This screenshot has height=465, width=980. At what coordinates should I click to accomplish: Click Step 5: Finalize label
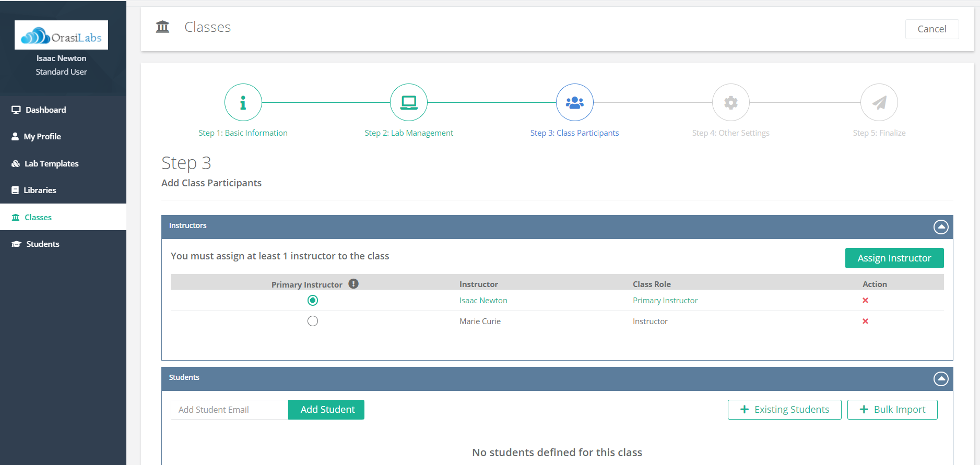click(x=879, y=133)
